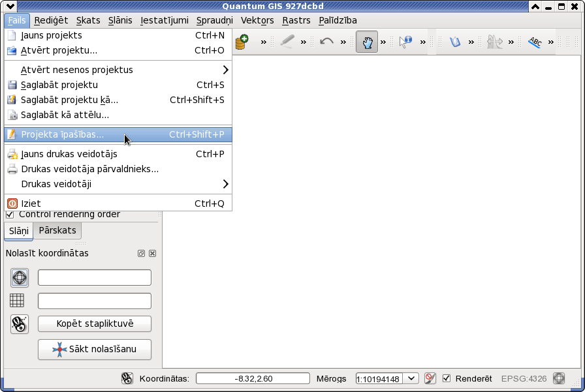Click the Koordinātas value field in status bar

pos(253,378)
